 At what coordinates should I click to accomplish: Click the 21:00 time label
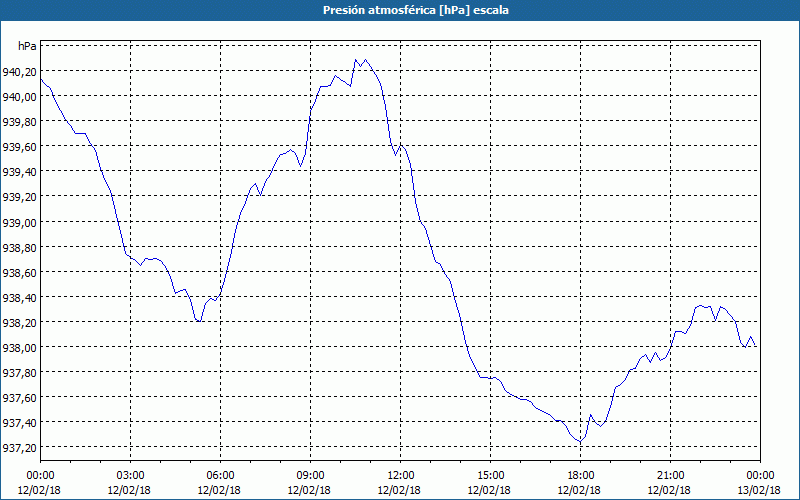[x=670, y=476]
